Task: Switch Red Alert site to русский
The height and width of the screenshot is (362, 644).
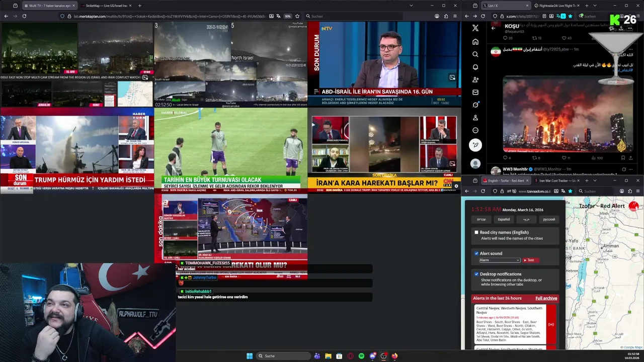Action: (549, 219)
